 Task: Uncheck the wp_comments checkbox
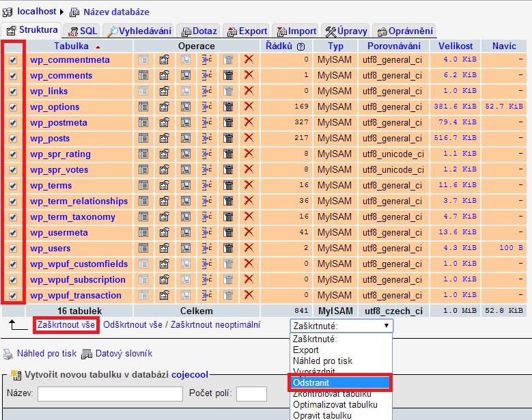point(13,76)
